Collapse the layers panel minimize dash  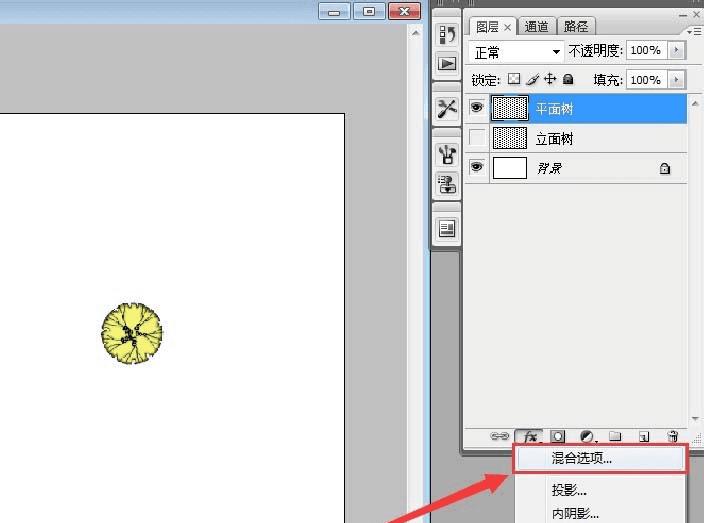pyautogui.click(x=683, y=15)
